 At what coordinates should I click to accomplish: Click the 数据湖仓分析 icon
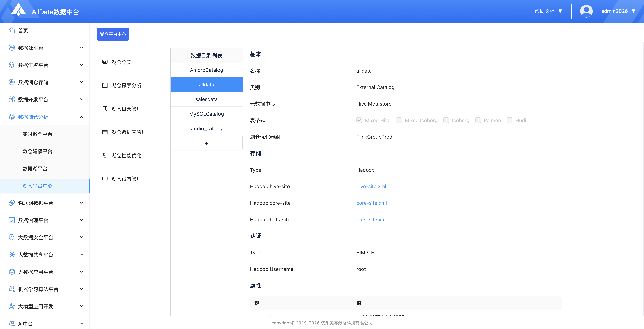[11, 117]
